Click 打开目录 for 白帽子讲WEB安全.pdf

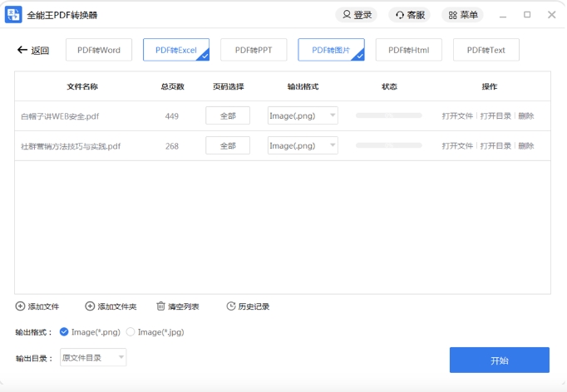496,116
